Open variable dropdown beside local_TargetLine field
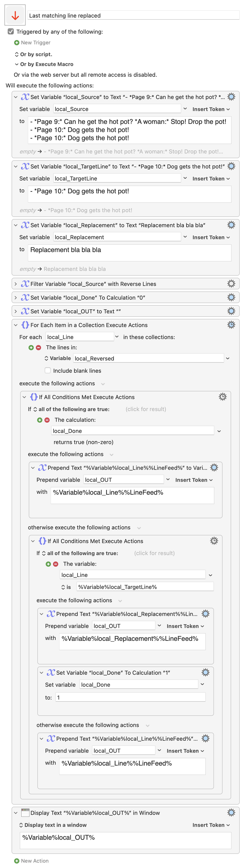This screenshot has height=868, width=244. 185,178
